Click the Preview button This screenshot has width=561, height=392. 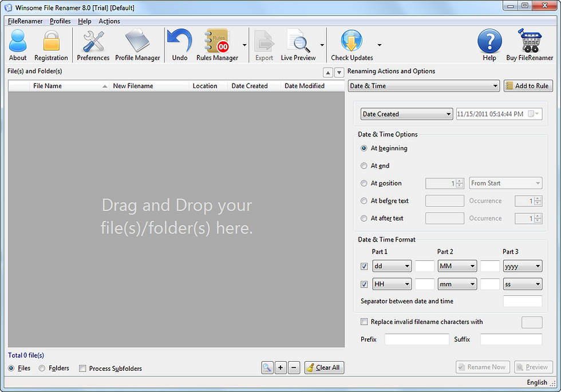533,367
